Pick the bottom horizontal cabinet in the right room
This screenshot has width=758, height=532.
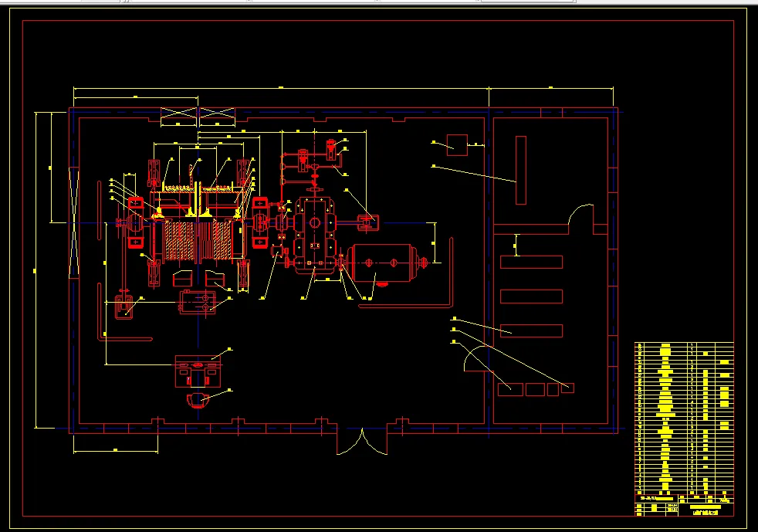point(531,330)
